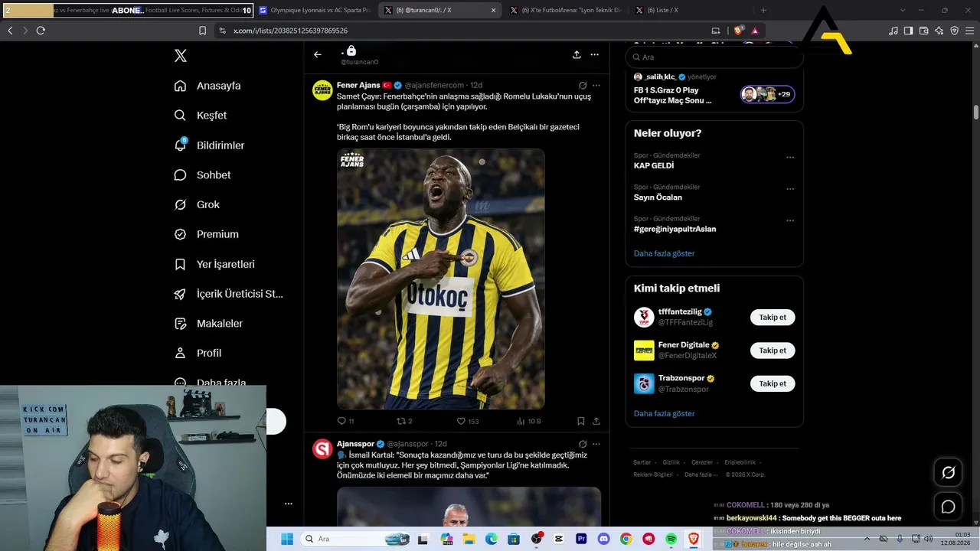Screen dimensions: 980x551
Task: Open more menu on Ajansspor tweet
Action: click(x=596, y=444)
